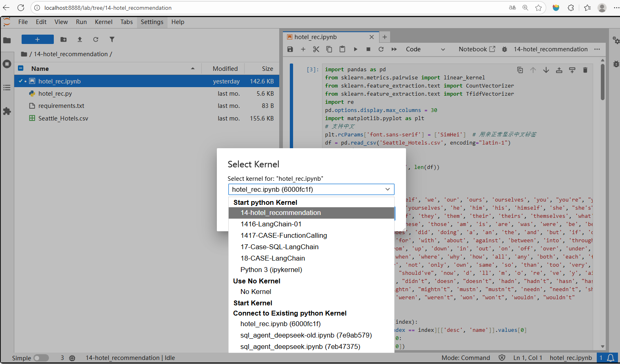Move the active cell down
This screenshot has width=620, height=364.
(546, 70)
